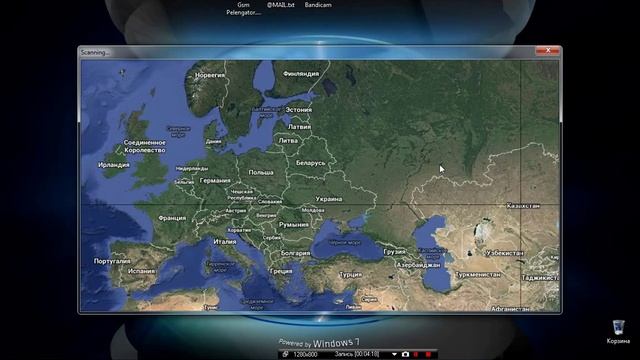Click the Казахстан label on the map
Image resolution: width=640 pixels, height=360 pixels.
coord(523,206)
